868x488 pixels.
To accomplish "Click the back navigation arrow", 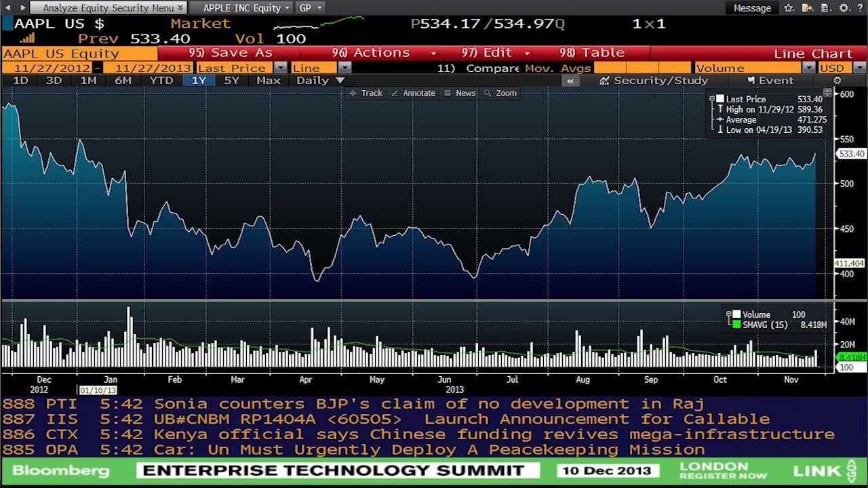I will click(7, 7).
